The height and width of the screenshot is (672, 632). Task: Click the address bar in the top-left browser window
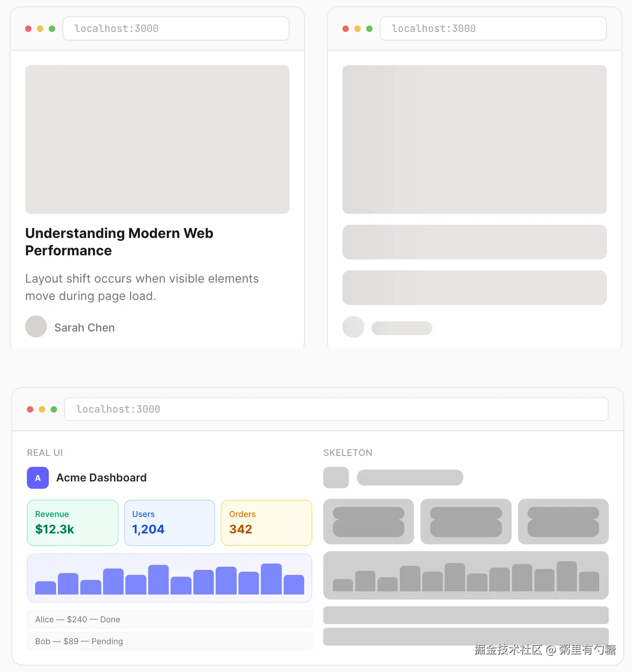point(176,28)
